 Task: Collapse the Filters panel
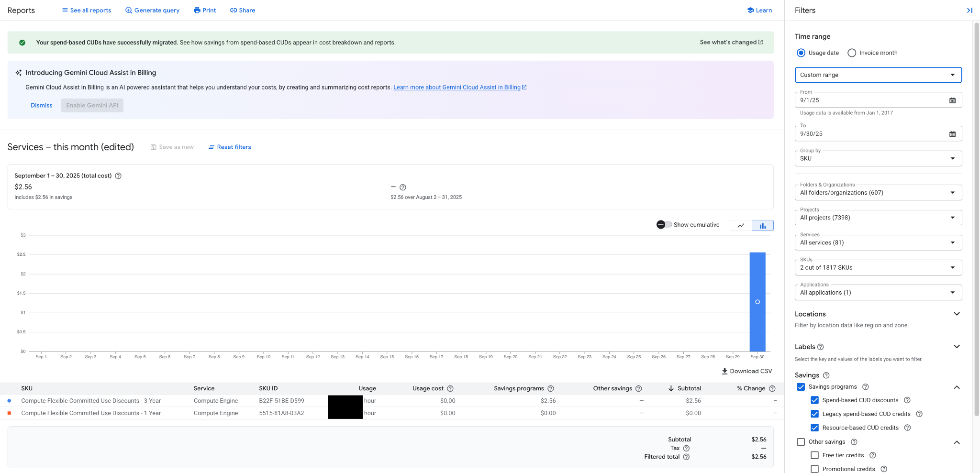click(x=970, y=10)
